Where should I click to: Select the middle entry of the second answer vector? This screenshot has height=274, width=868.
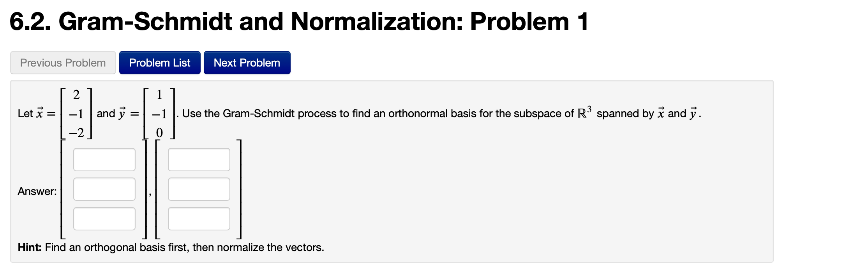[198, 189]
